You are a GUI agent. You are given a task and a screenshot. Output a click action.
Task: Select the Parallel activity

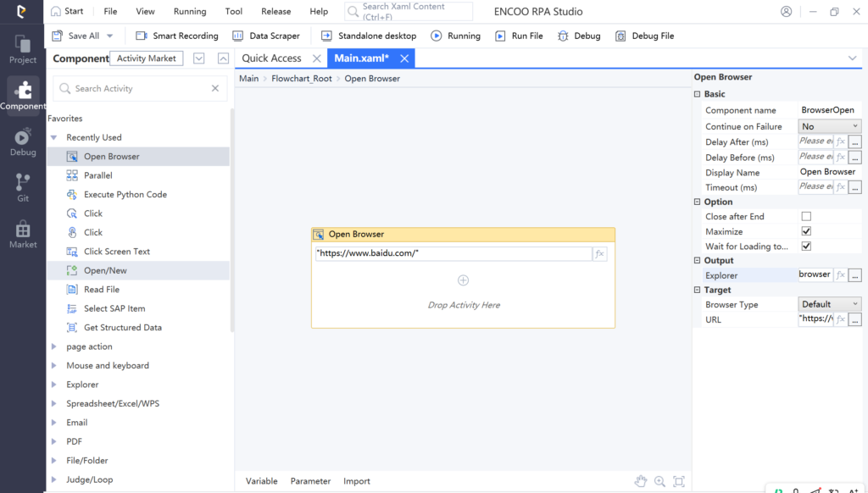(138, 175)
